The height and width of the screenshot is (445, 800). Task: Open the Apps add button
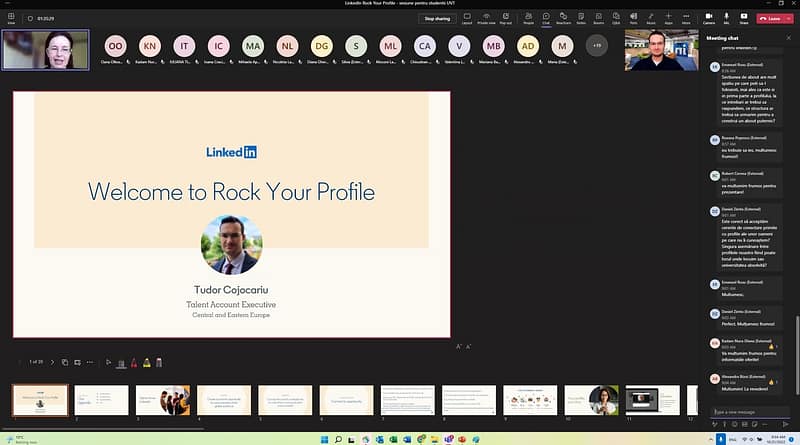(x=668, y=18)
